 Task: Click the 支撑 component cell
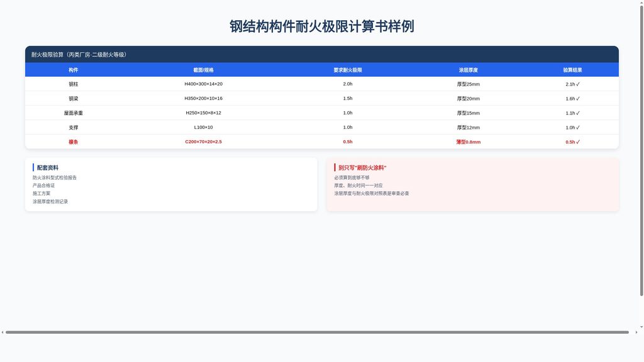(73, 127)
